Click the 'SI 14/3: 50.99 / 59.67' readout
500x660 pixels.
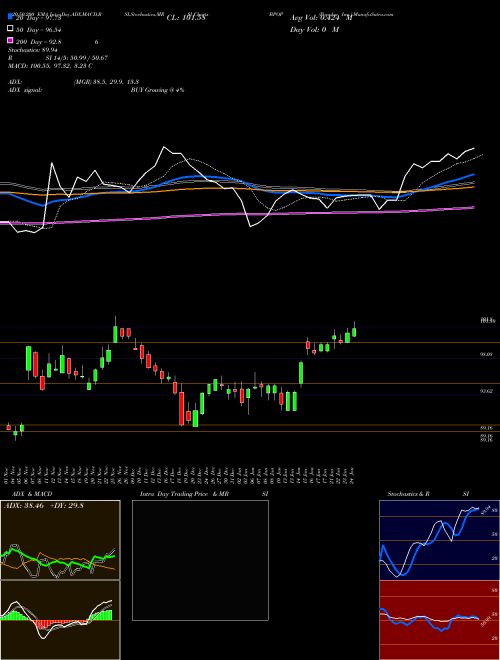(x=77, y=58)
